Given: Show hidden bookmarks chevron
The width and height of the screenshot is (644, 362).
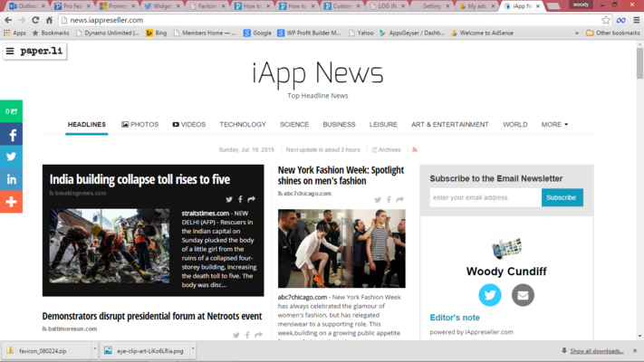Looking at the screenshot, I should click(x=577, y=33).
